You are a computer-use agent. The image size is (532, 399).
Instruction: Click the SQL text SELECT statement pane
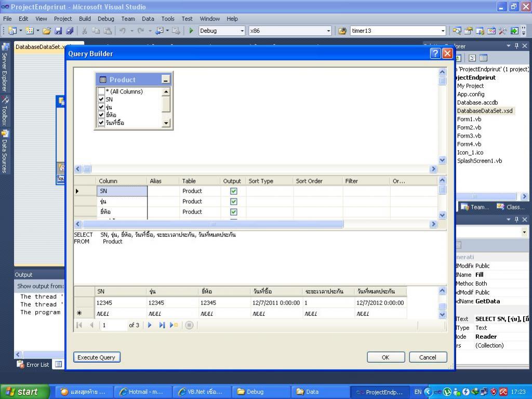point(260,257)
